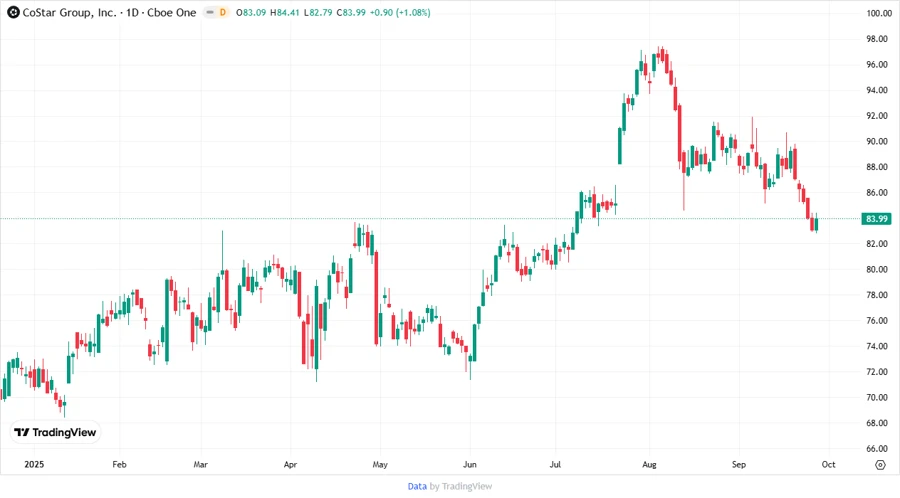Click the 86.00 price axis label
900x498 pixels.
click(x=876, y=192)
